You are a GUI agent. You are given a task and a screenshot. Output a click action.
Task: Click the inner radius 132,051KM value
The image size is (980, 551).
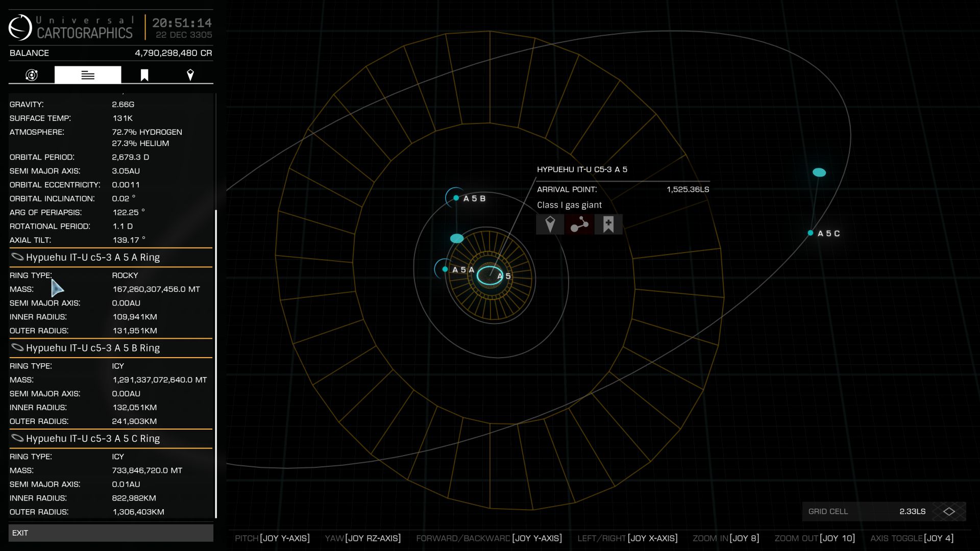135,408
